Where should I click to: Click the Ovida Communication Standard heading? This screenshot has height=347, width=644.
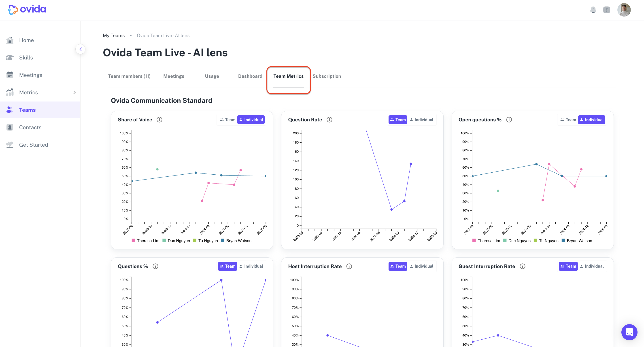point(162,100)
